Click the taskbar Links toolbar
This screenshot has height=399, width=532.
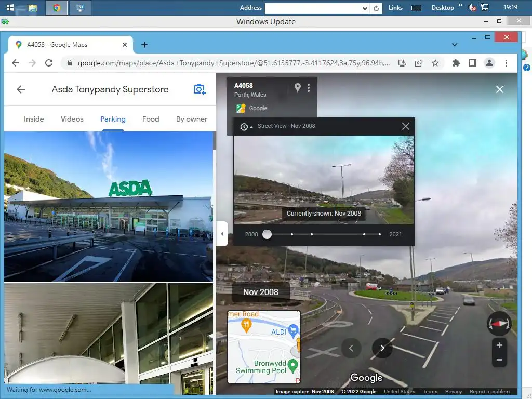pos(395,8)
